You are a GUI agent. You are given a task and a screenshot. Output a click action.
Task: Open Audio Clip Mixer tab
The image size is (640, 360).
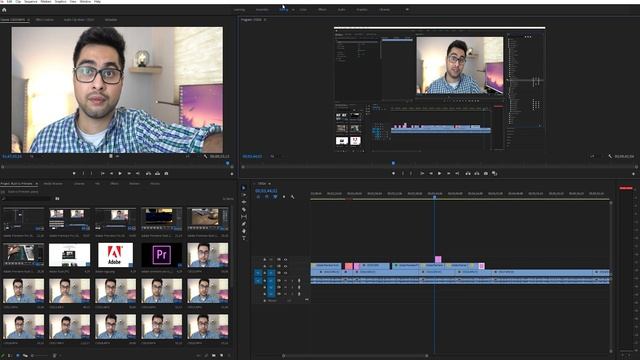(x=79, y=20)
